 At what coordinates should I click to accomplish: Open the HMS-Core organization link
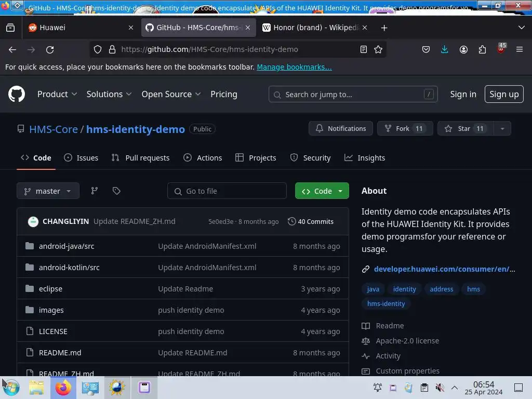[54, 129]
